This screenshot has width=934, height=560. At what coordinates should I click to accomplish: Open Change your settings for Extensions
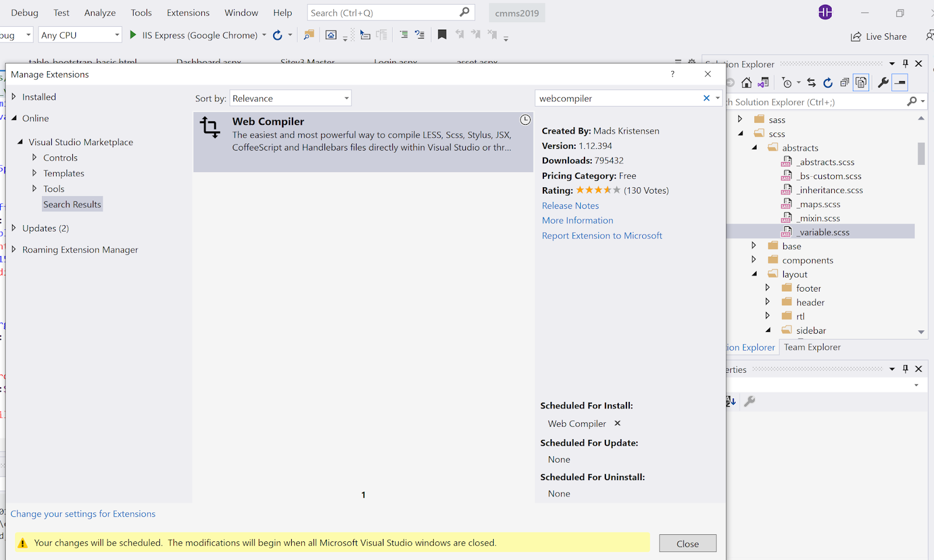tap(83, 514)
